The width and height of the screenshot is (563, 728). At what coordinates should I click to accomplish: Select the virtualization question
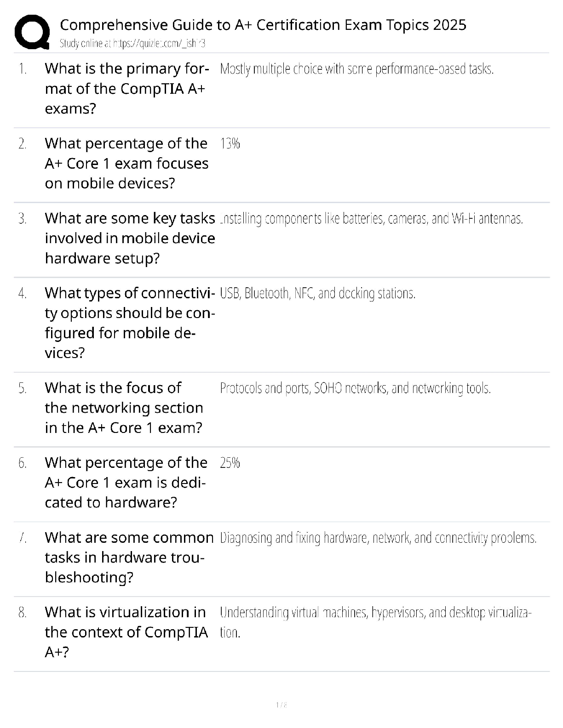tap(126, 632)
